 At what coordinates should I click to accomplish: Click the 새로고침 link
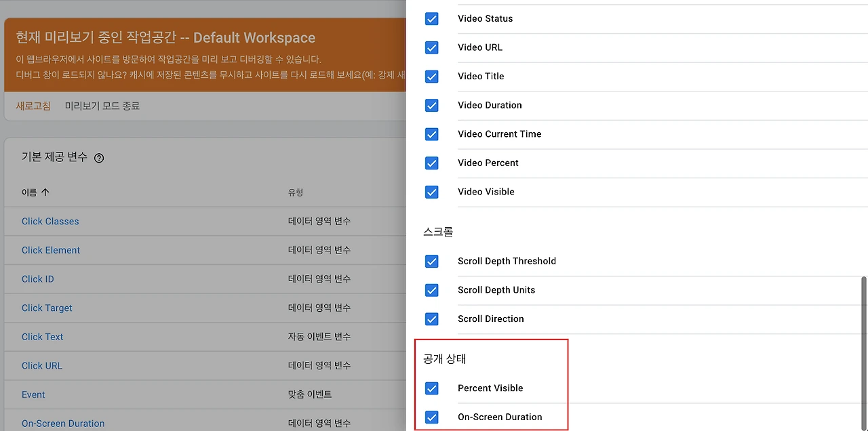pos(33,106)
